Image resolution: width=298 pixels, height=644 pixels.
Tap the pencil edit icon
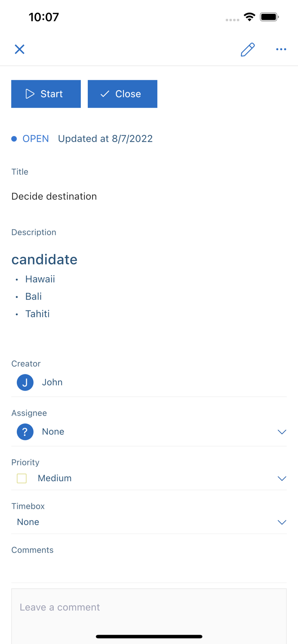click(x=248, y=50)
